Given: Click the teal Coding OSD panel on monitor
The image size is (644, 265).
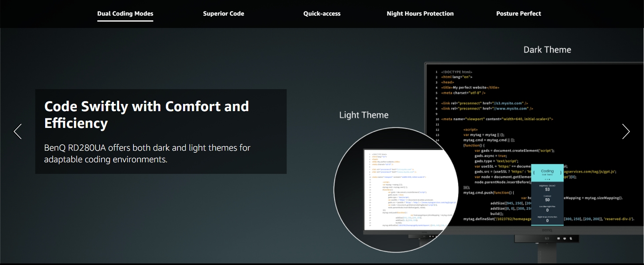Looking at the screenshot, I should [547, 194].
